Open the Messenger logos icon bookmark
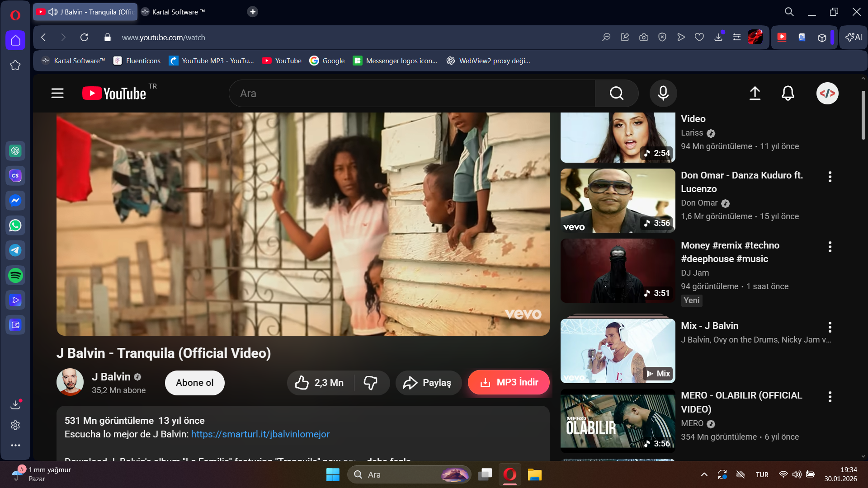 click(395, 61)
